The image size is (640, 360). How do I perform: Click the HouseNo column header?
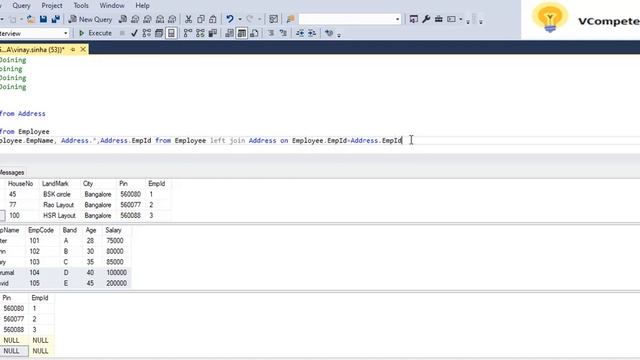pyautogui.click(x=20, y=184)
